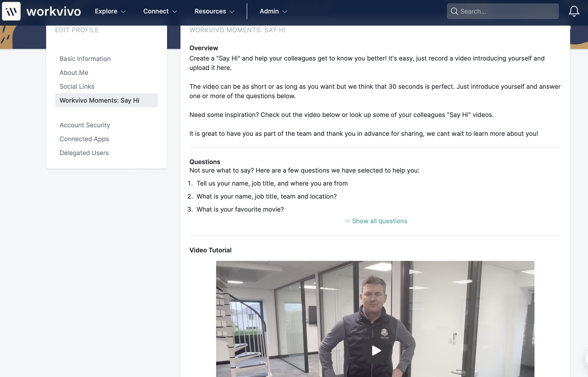Click the search magnifier icon

tap(454, 11)
